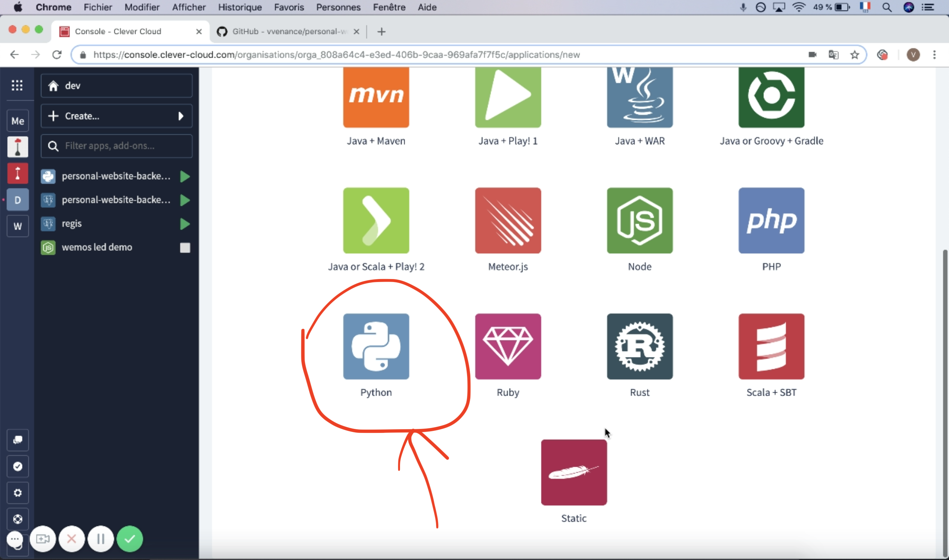Select the Meteor.js runtime icon
Screen dimensions: 949x560
(x=508, y=220)
